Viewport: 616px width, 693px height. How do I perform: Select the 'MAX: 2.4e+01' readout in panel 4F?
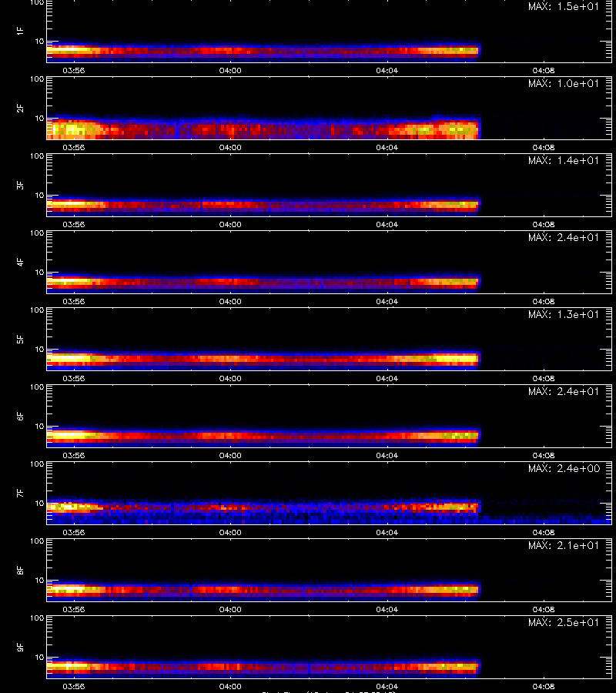[564, 237]
